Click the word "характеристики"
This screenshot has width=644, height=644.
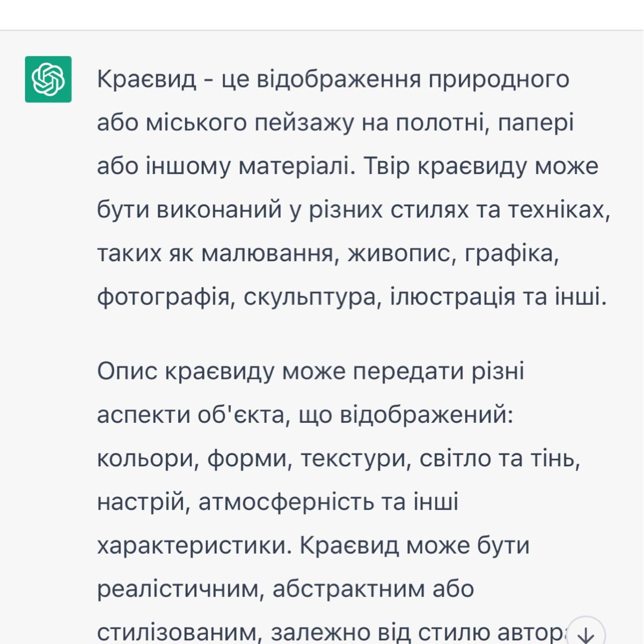194,546
